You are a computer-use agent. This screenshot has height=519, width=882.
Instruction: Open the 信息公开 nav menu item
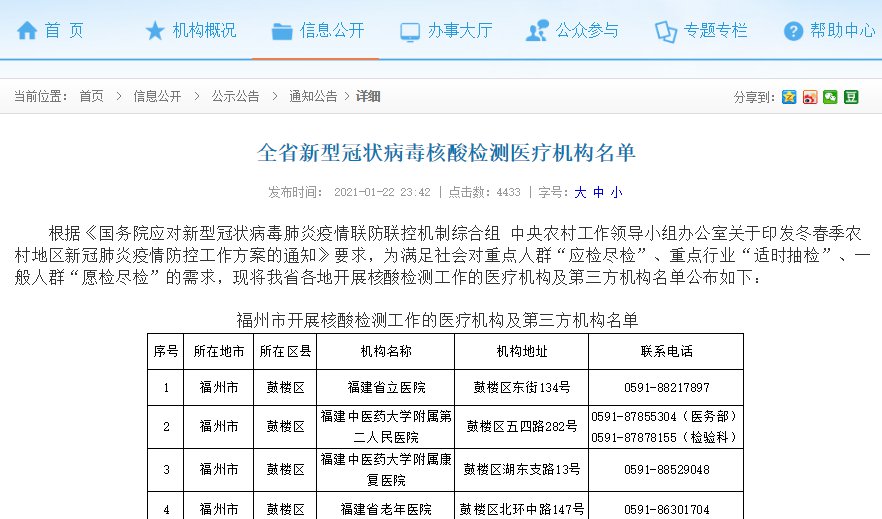[332, 30]
